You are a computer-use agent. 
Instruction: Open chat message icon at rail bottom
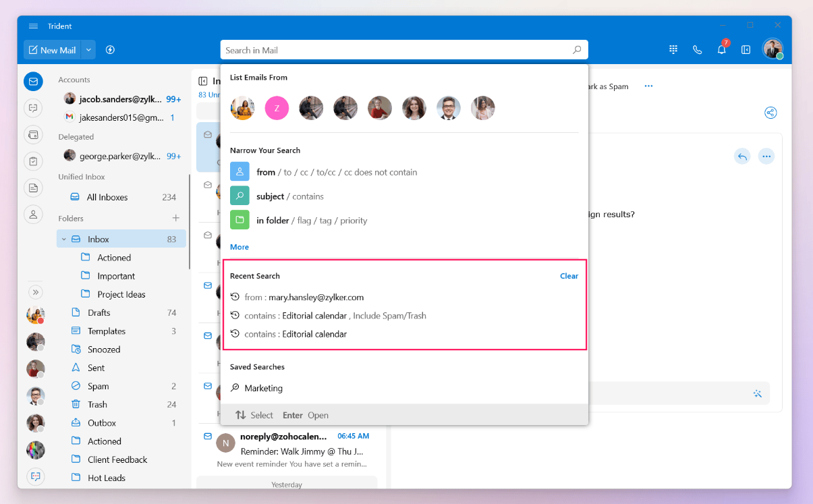(36, 476)
